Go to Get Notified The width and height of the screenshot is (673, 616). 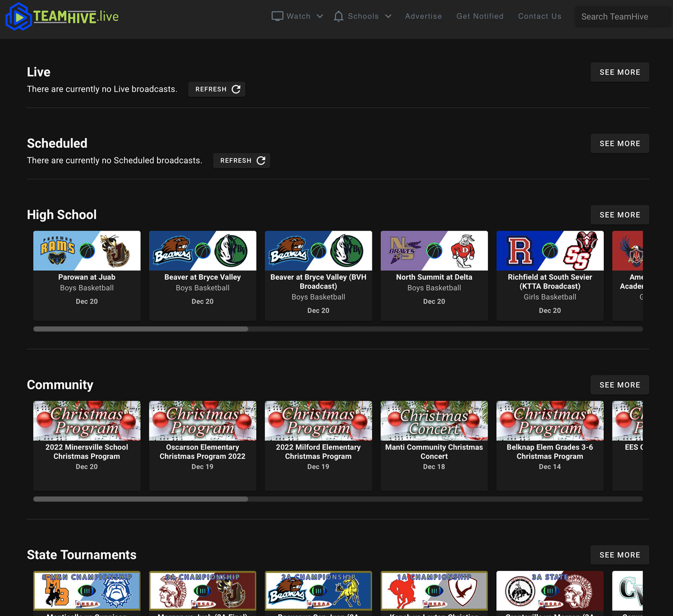480,16
